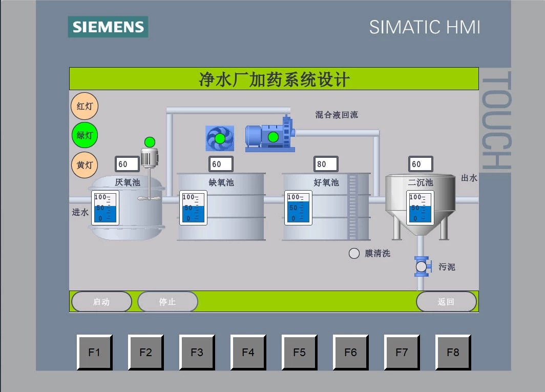Click the level gauge on 二沉池
Screen dimensions: 545x392
(420, 208)
